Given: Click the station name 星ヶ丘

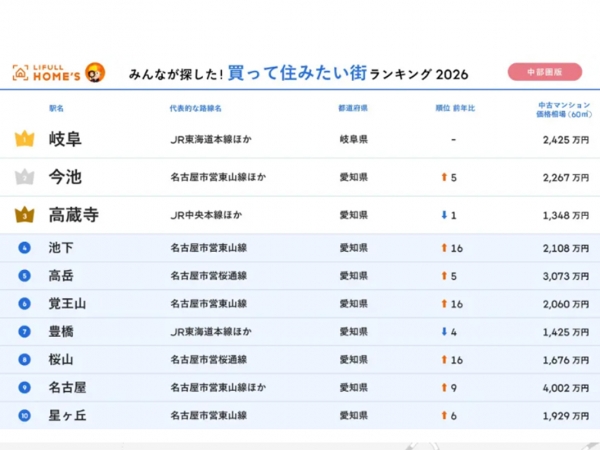Looking at the screenshot, I should [67, 416].
